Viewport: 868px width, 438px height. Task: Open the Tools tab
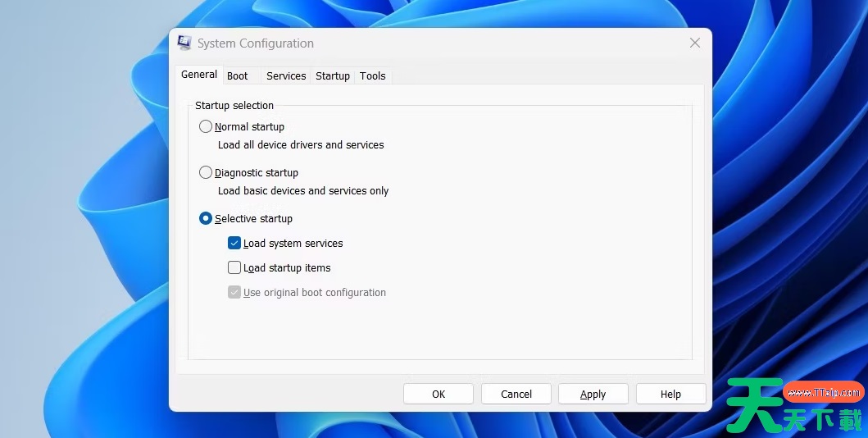(372, 76)
